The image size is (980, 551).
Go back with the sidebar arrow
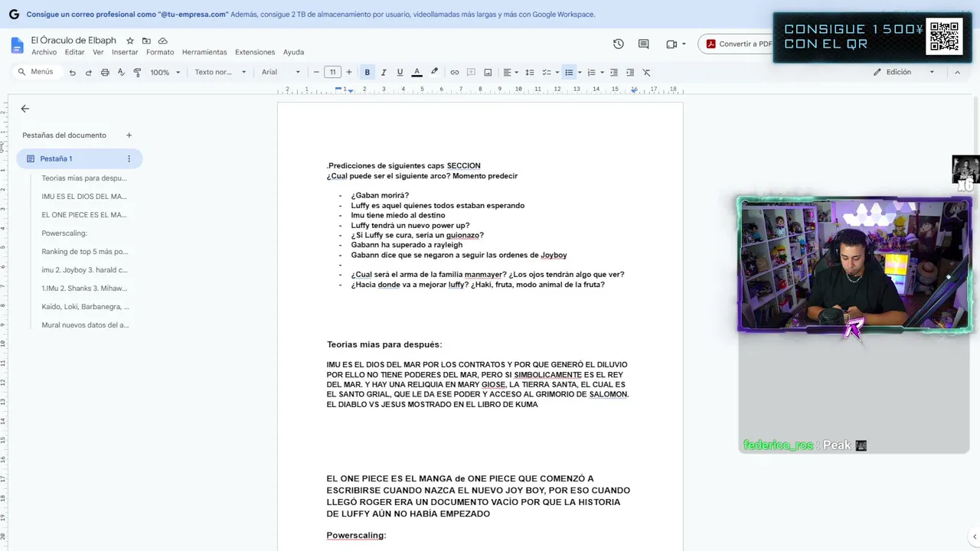click(25, 109)
